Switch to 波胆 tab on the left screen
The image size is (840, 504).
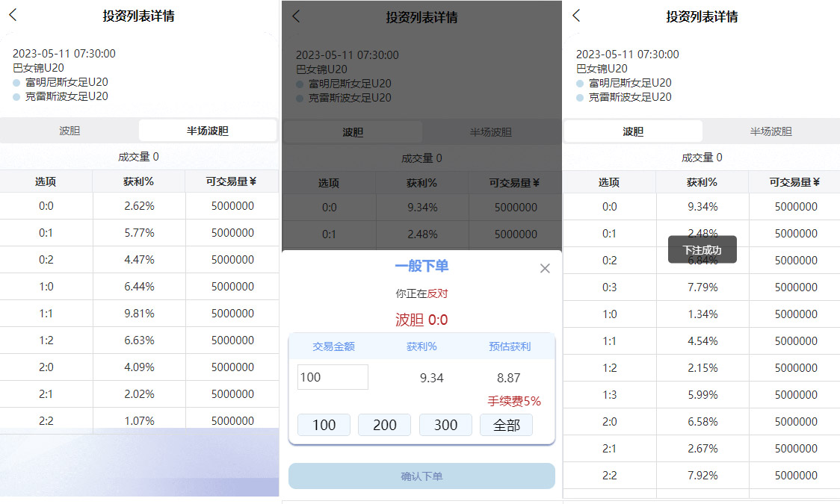coord(70,131)
